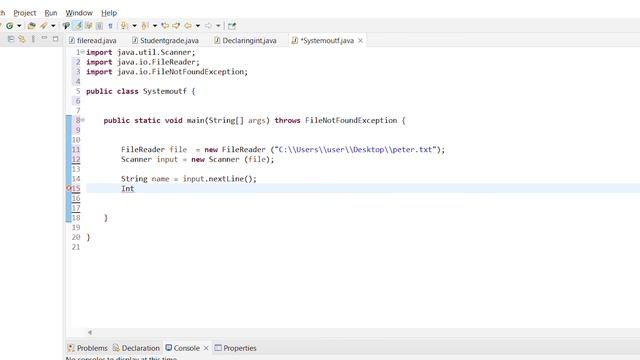Click the closing brace on line 20
Image resolution: width=640 pixels, height=360 pixels.
point(88,237)
